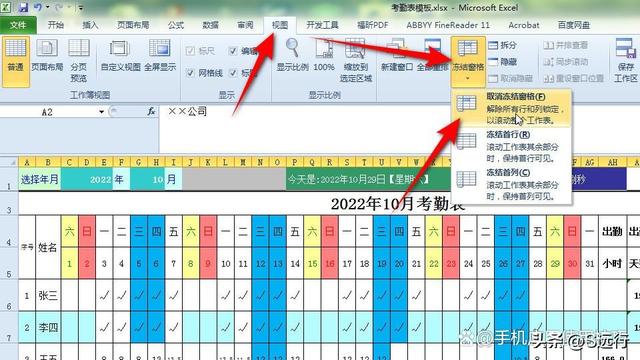Image resolution: width=640 pixels, height=360 pixels.
Task: Click the save icon in quick access toolbar
Action: pos(23,7)
